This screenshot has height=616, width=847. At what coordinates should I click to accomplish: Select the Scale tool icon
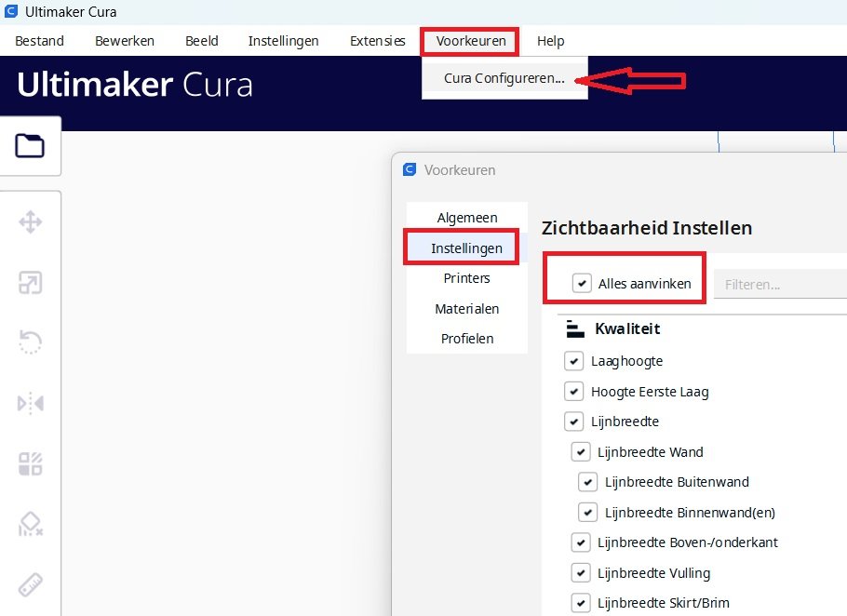(30, 283)
